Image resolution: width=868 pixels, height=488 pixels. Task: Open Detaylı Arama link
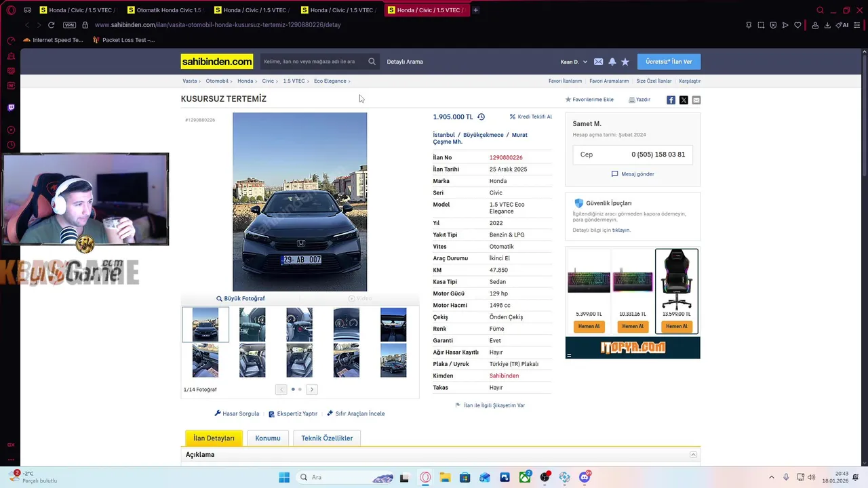click(x=405, y=62)
